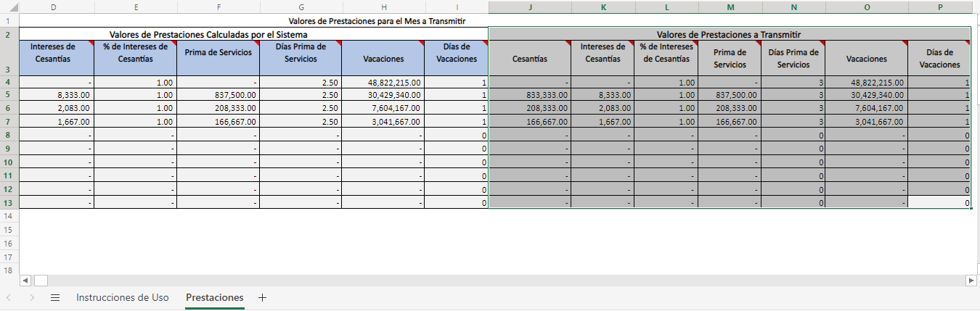The height and width of the screenshot is (311, 980).
Task: Select the row 13 header
Action: [x=9, y=203]
